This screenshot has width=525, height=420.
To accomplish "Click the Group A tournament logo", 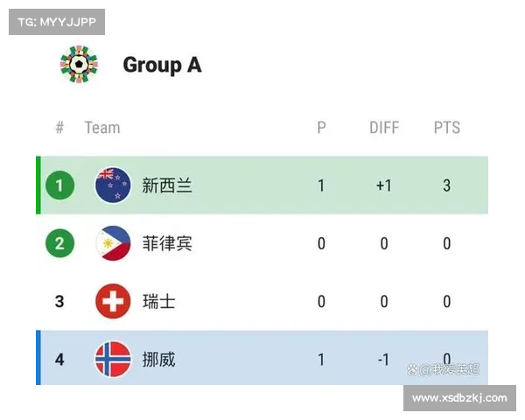I will [79, 65].
